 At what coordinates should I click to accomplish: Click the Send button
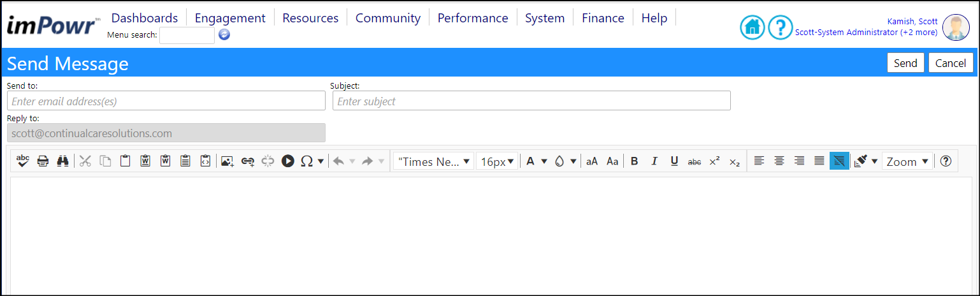(905, 63)
